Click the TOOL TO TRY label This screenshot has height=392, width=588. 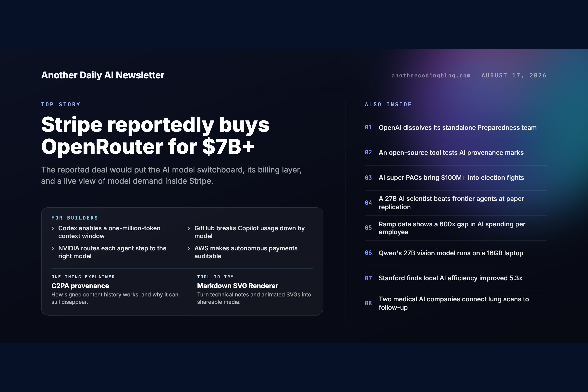coord(215,277)
